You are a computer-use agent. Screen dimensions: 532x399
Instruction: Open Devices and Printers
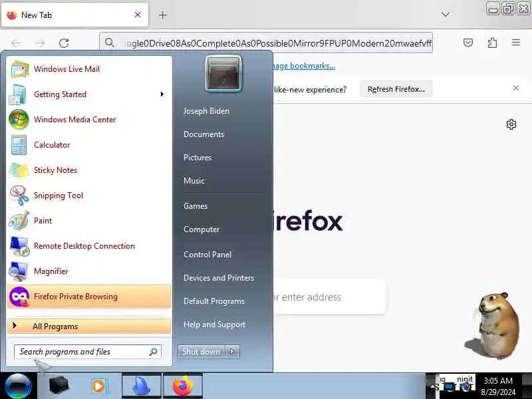219,278
